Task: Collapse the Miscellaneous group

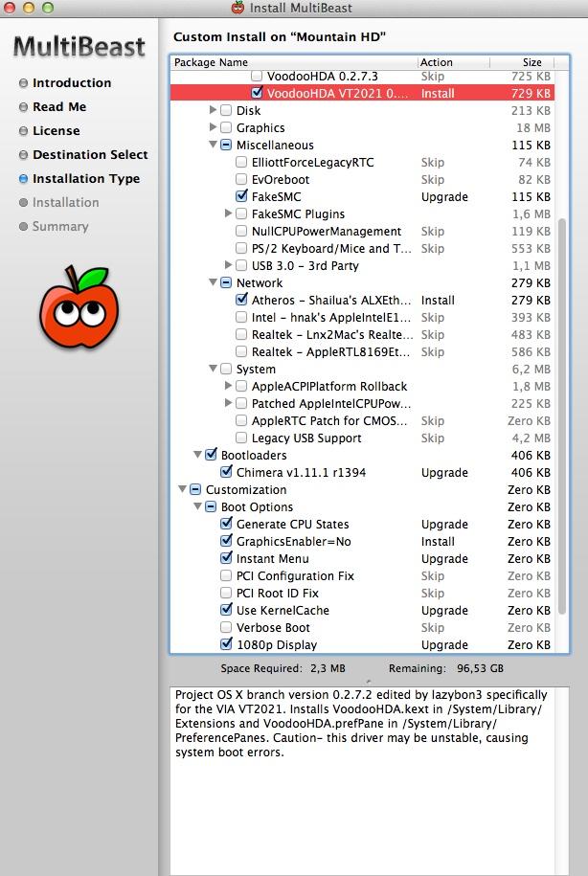Action: click(x=213, y=145)
